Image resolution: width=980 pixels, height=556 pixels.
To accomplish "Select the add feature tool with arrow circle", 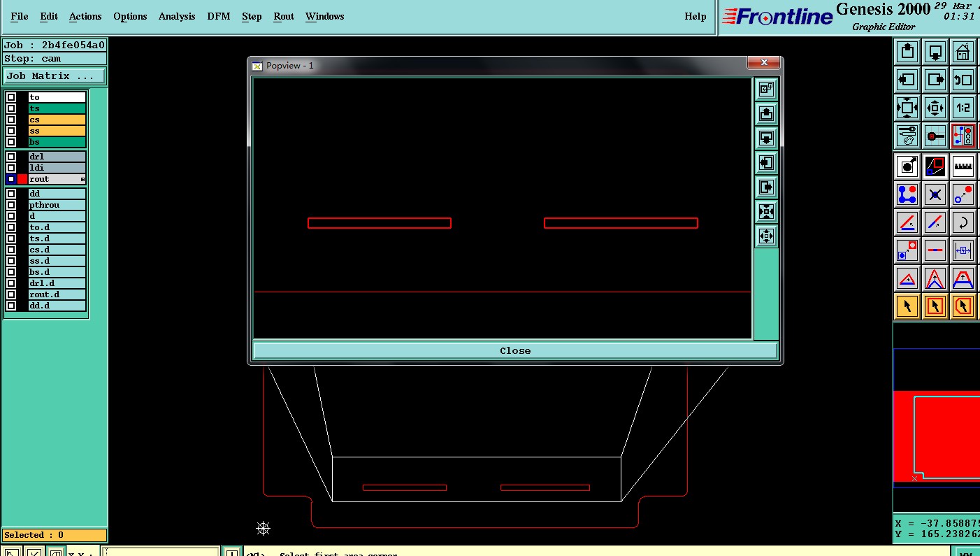I will tap(907, 166).
